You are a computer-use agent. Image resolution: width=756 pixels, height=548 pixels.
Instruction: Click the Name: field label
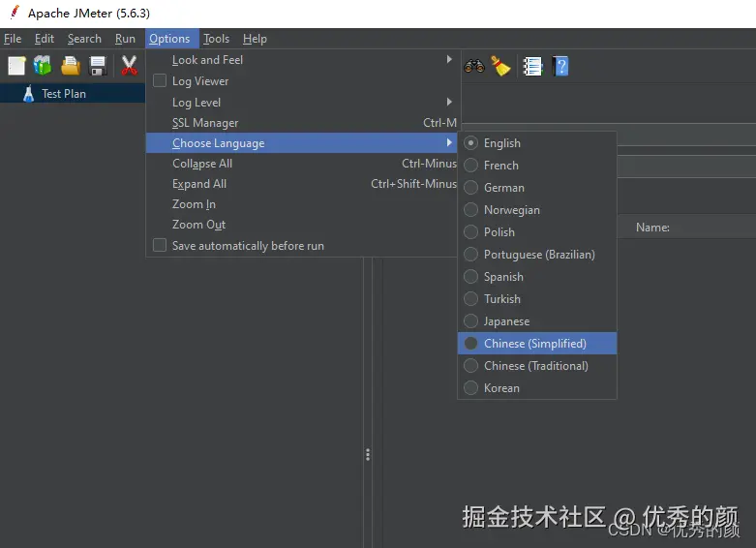(652, 228)
